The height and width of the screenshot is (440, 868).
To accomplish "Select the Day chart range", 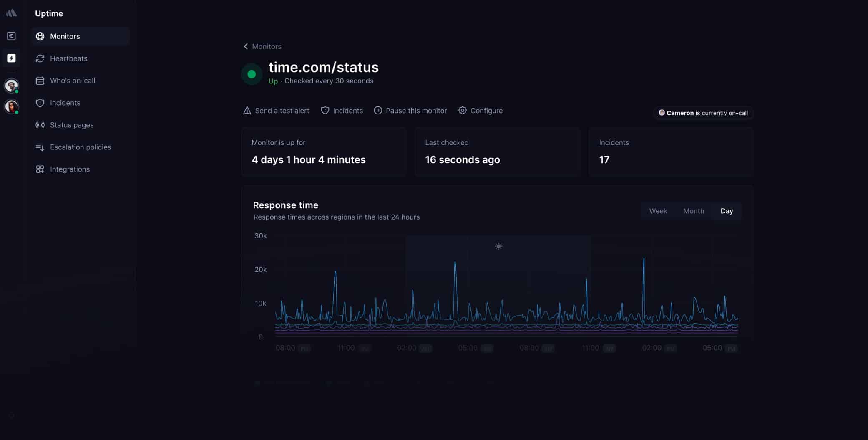I will [727, 211].
